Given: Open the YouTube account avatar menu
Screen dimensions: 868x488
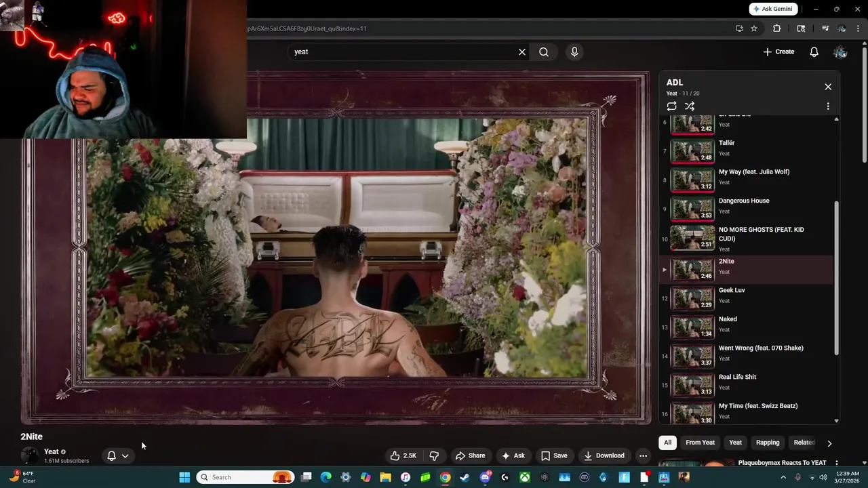Looking at the screenshot, I should (x=840, y=52).
